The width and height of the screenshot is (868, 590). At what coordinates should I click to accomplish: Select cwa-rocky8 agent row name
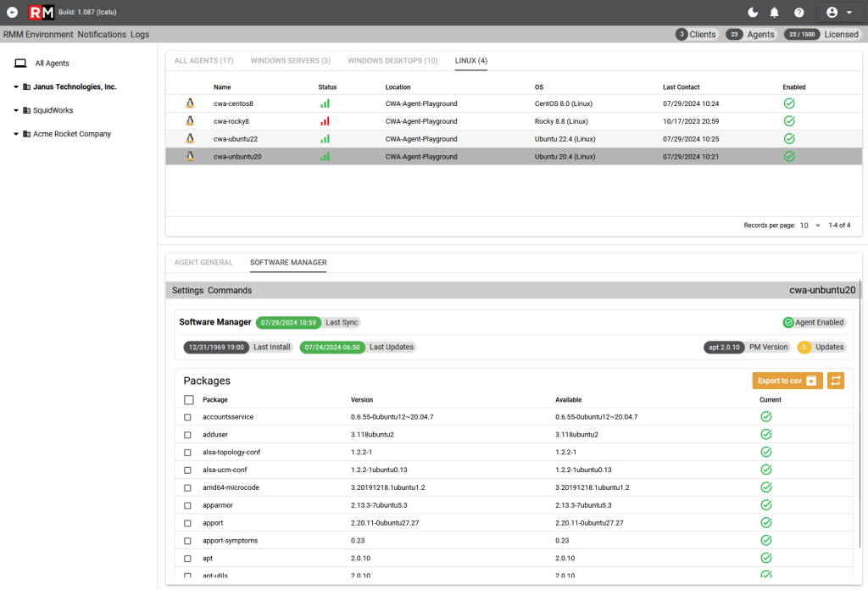pos(231,121)
